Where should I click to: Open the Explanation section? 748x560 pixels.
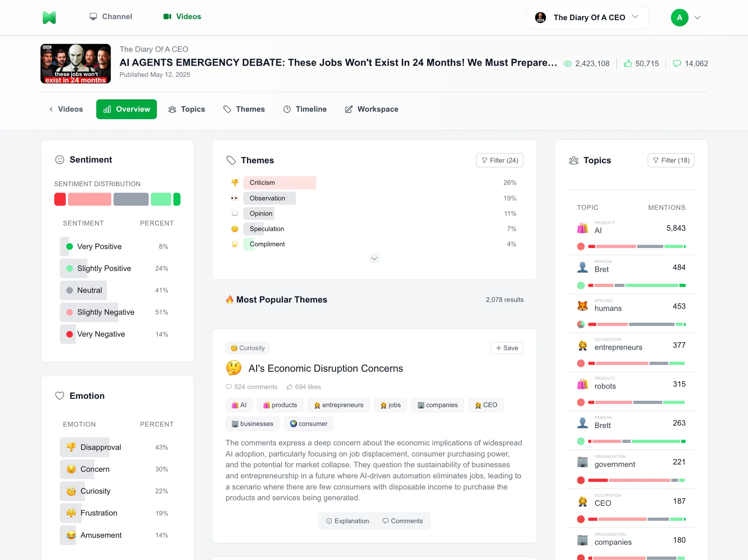(x=348, y=521)
